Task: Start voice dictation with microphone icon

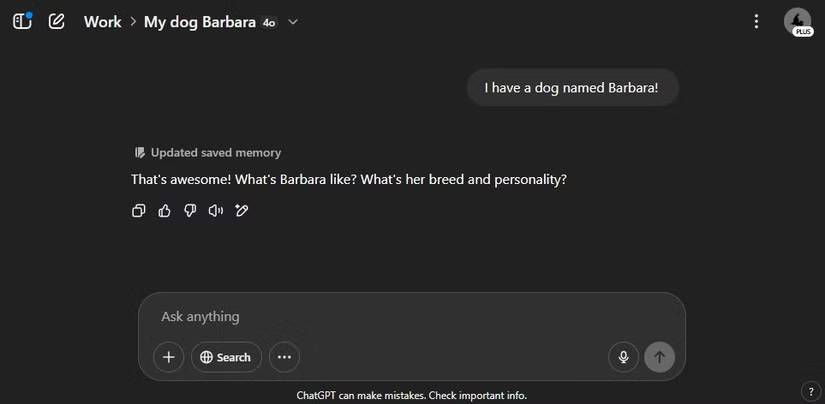Action: click(x=623, y=357)
